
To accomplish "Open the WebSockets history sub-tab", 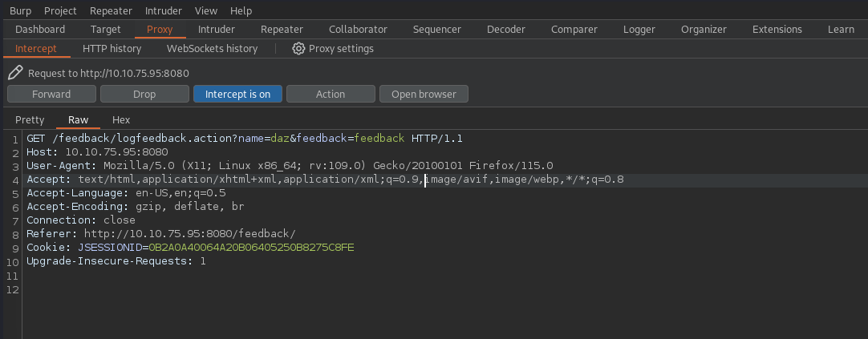I will tap(212, 49).
